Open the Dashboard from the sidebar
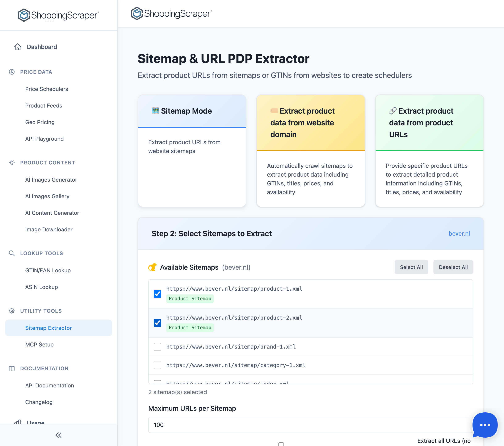 click(42, 47)
